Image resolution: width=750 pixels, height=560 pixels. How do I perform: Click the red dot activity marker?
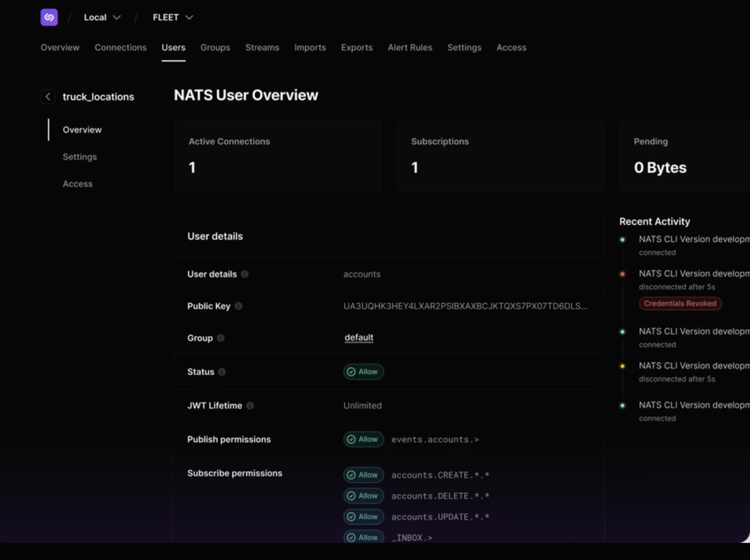point(622,274)
